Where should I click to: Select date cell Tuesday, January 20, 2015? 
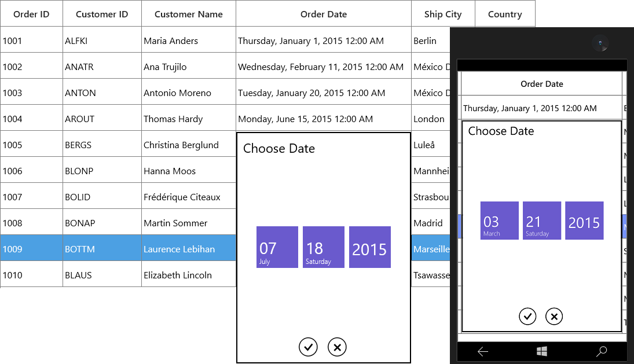[324, 92]
